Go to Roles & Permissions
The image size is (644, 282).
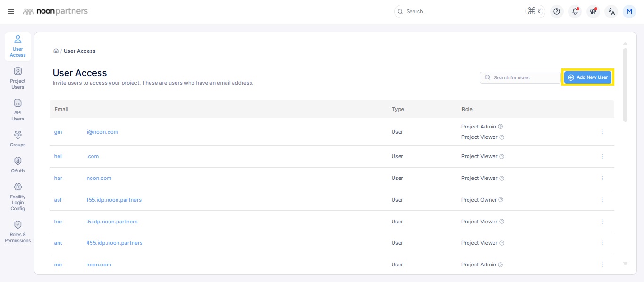pyautogui.click(x=18, y=231)
